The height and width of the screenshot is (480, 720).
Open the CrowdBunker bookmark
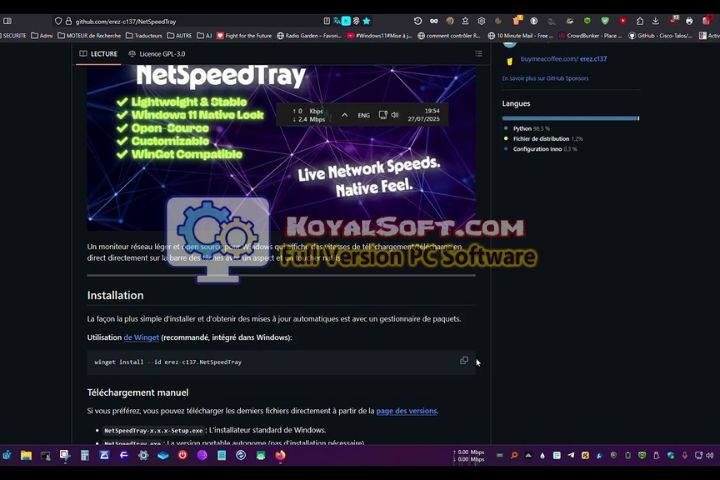click(590, 35)
